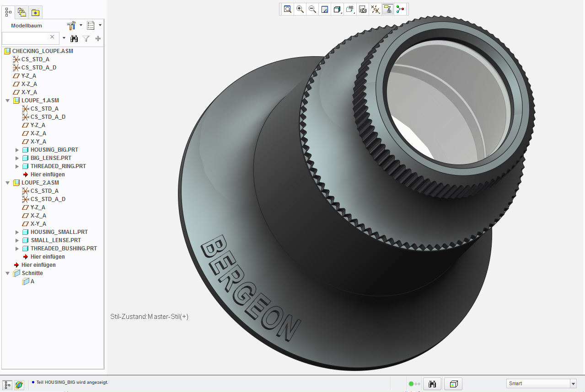Toggle the annotation display icon
Viewport: 585px width, 392px height.
pyautogui.click(x=387, y=9)
